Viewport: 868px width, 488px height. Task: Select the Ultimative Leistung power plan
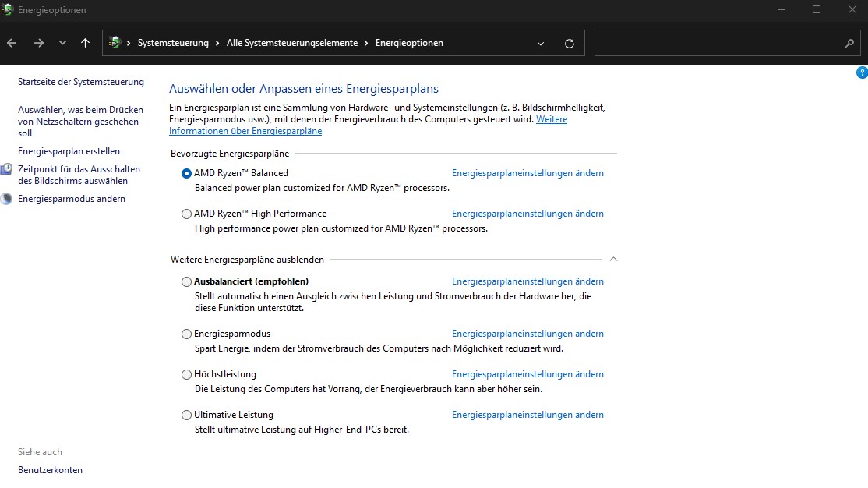(186, 415)
